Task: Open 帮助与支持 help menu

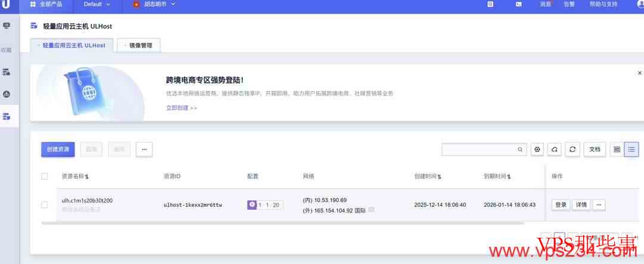Action: click(603, 4)
